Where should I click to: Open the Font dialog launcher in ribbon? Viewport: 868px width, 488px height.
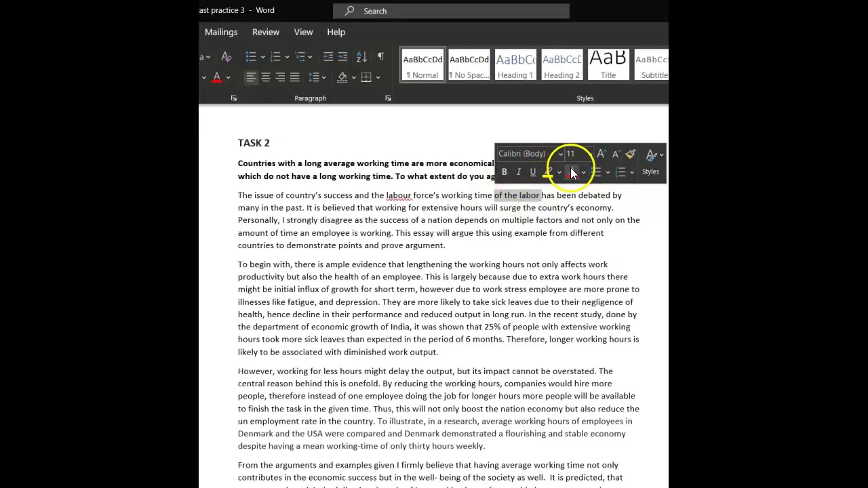pos(233,98)
